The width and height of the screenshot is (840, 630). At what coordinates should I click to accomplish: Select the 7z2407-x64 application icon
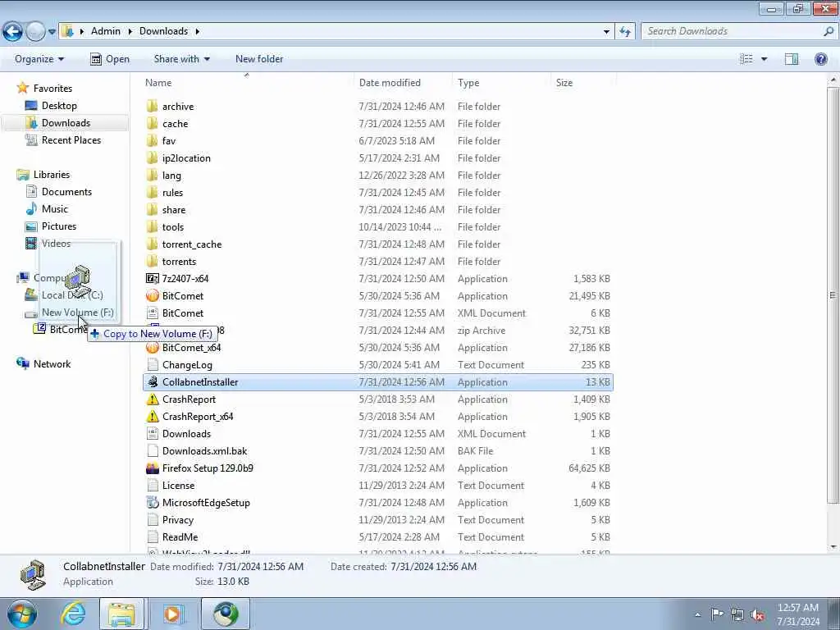click(152, 279)
